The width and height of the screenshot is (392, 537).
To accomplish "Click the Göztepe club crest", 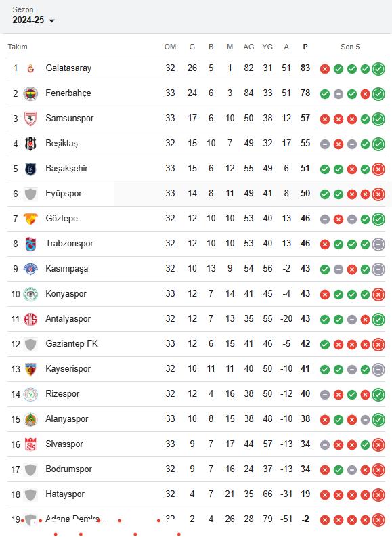I will coord(30,219).
